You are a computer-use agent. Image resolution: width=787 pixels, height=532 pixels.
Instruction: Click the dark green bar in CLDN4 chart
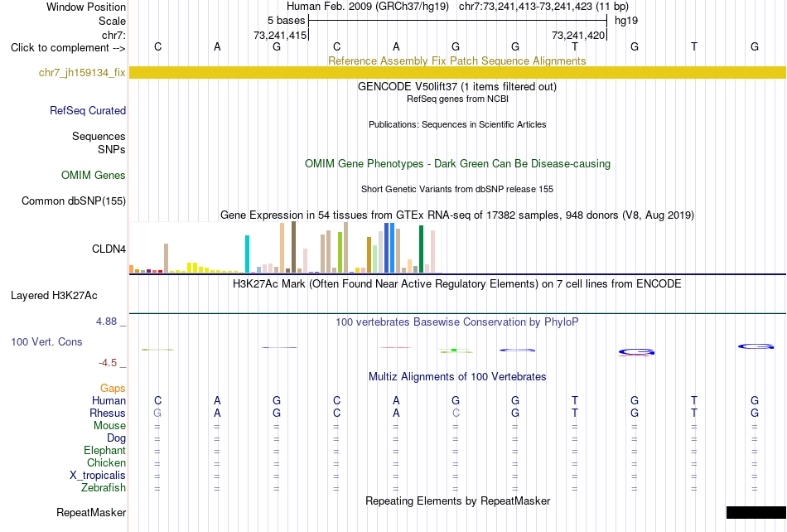(422, 249)
